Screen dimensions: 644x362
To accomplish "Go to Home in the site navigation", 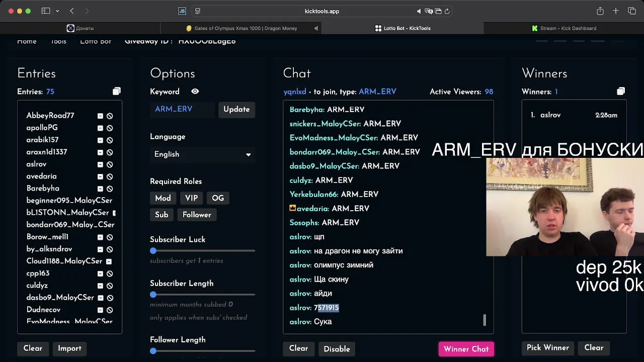I will tap(27, 41).
